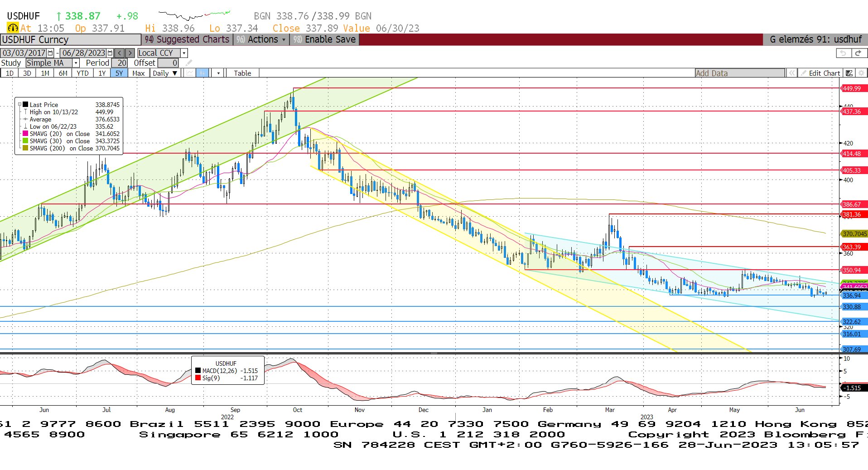
Task: Open 94) Suggested Charts
Action: tap(187, 39)
